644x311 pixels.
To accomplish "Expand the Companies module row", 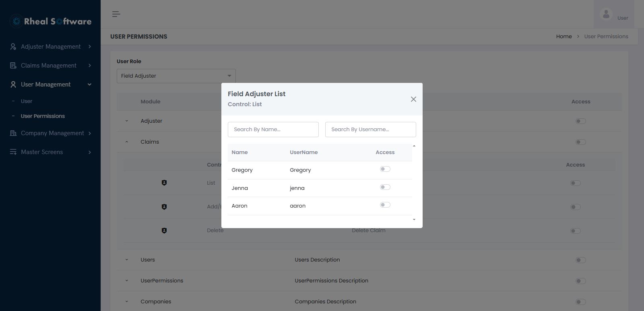I will point(127,301).
